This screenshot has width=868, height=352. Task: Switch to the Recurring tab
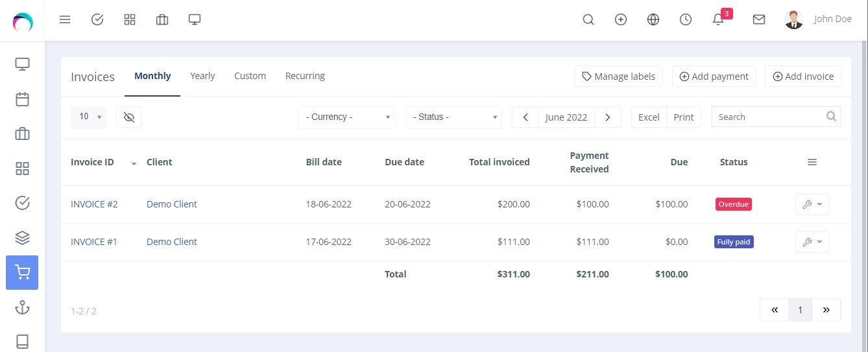click(x=305, y=76)
